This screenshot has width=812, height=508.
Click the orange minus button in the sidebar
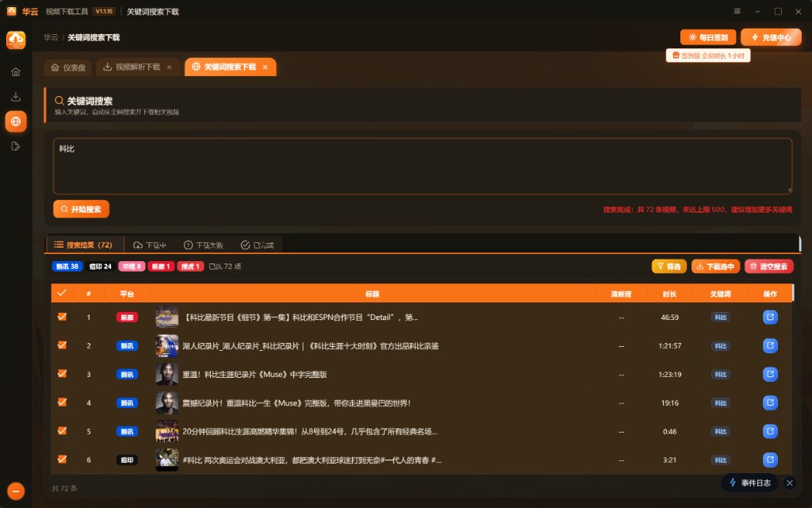tap(16, 491)
